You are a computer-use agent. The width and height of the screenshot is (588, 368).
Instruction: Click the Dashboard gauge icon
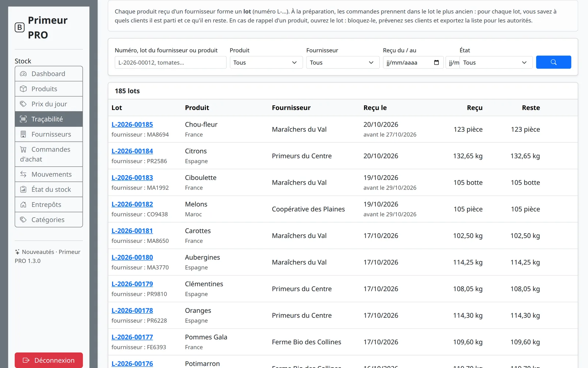coord(23,74)
